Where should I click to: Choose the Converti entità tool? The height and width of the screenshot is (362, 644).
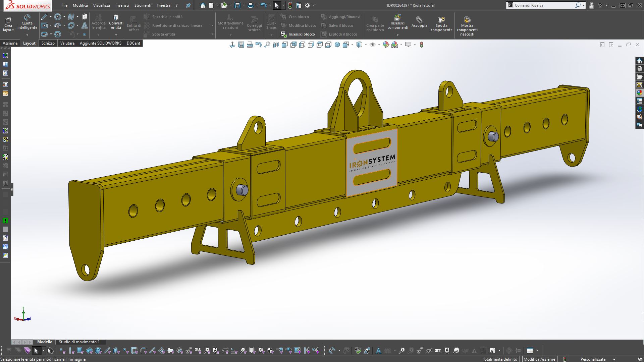pyautogui.click(x=116, y=22)
